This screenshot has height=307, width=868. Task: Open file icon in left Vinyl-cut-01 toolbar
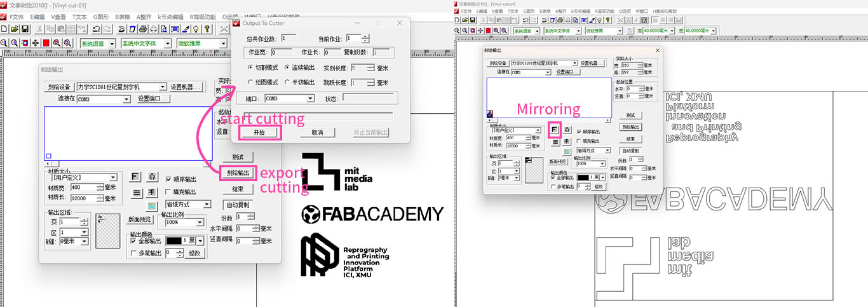(15, 29)
